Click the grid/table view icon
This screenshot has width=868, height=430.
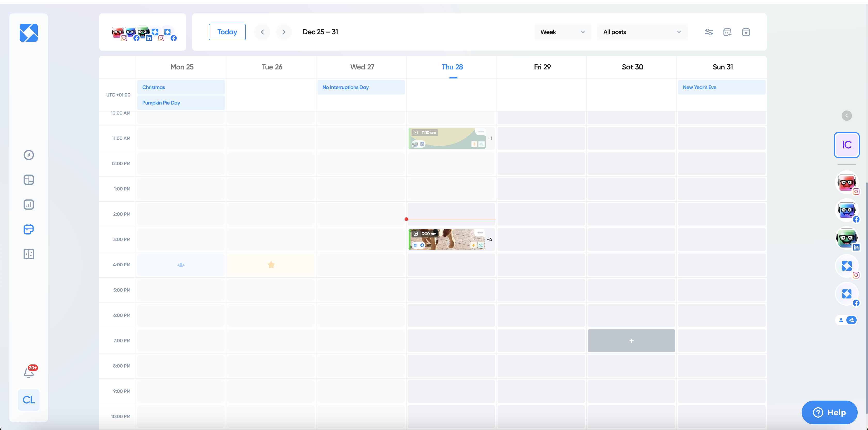[x=28, y=180]
